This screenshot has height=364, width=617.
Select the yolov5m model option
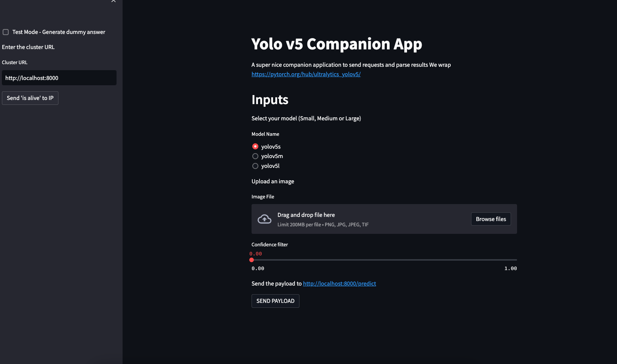[255, 156]
